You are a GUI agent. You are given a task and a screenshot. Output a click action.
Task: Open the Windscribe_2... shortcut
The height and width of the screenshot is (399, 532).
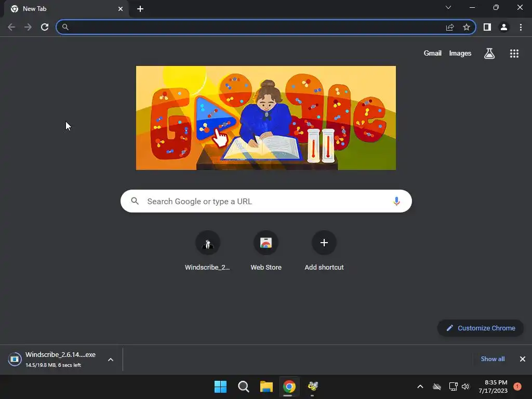click(208, 251)
